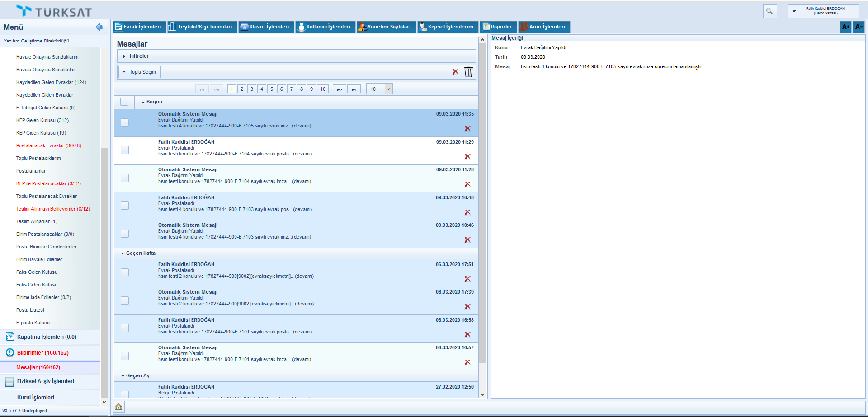
Task: Toggle the select-all checkbox in header
Action: (x=124, y=102)
